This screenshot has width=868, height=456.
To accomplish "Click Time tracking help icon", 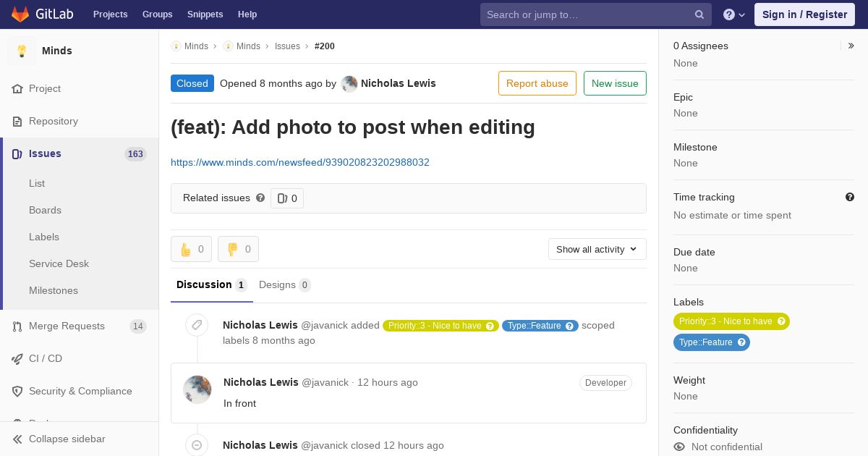I will click(x=850, y=197).
